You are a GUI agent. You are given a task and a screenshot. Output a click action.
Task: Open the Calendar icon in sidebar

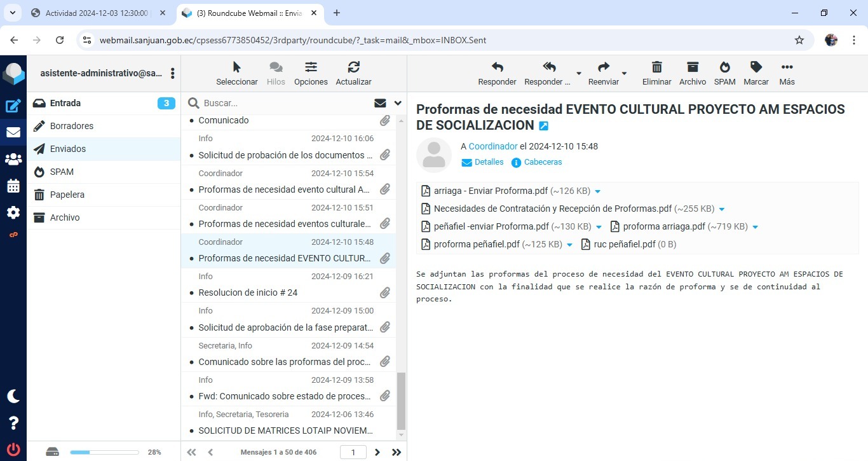(x=13, y=186)
